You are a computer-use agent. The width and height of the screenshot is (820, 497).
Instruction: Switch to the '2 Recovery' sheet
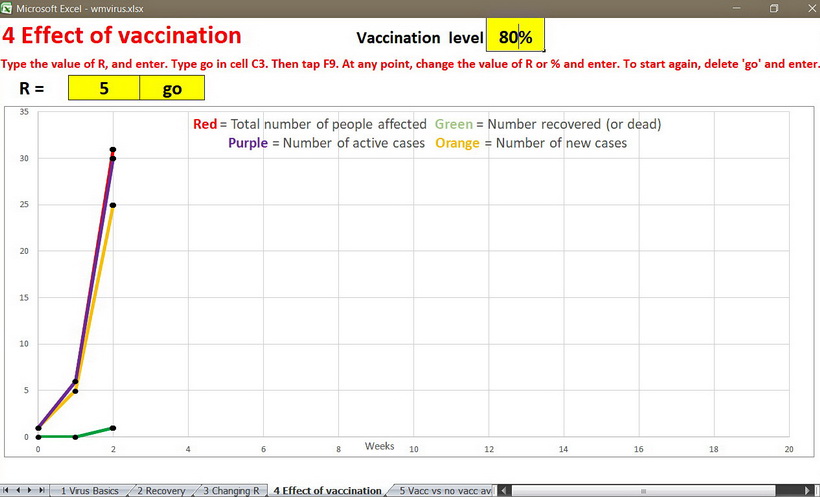click(x=161, y=491)
